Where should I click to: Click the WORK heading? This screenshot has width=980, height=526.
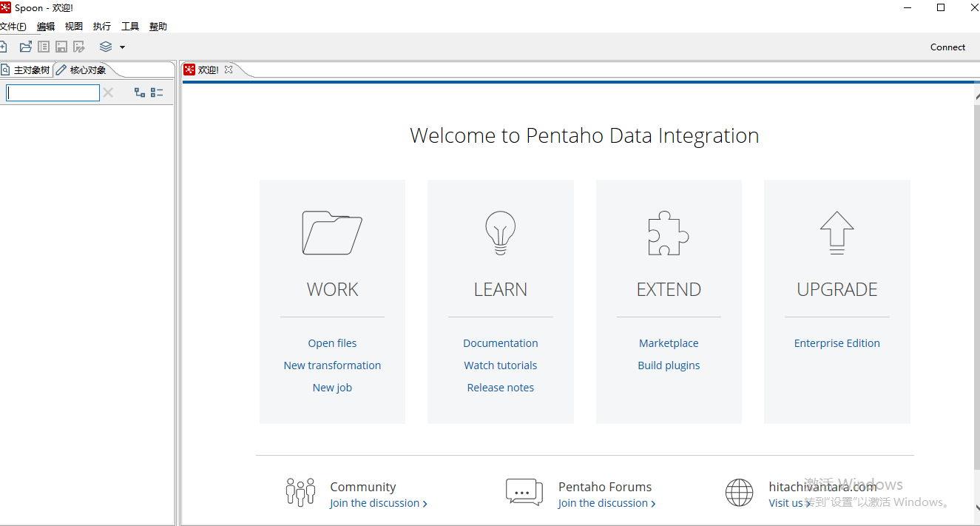click(332, 289)
